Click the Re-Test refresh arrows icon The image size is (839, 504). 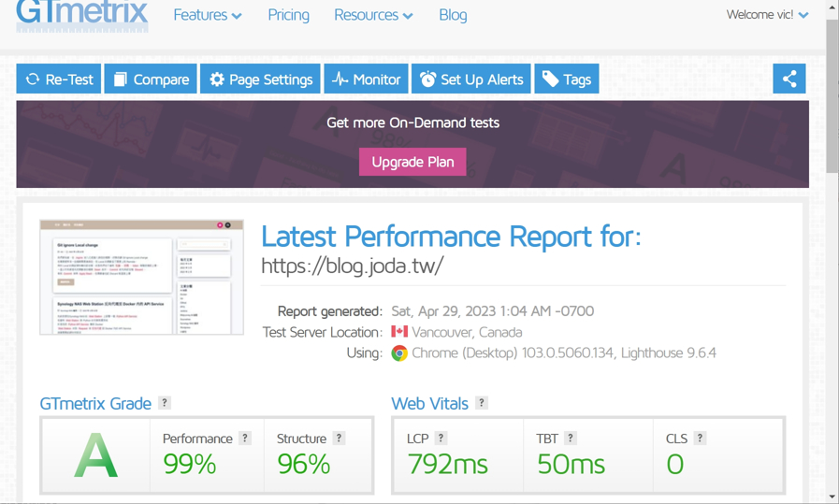coord(33,79)
